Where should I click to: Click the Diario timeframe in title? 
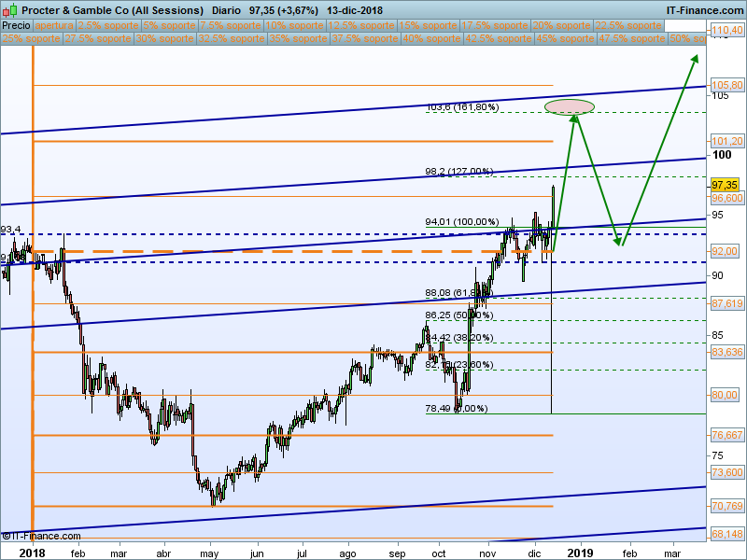tap(226, 10)
